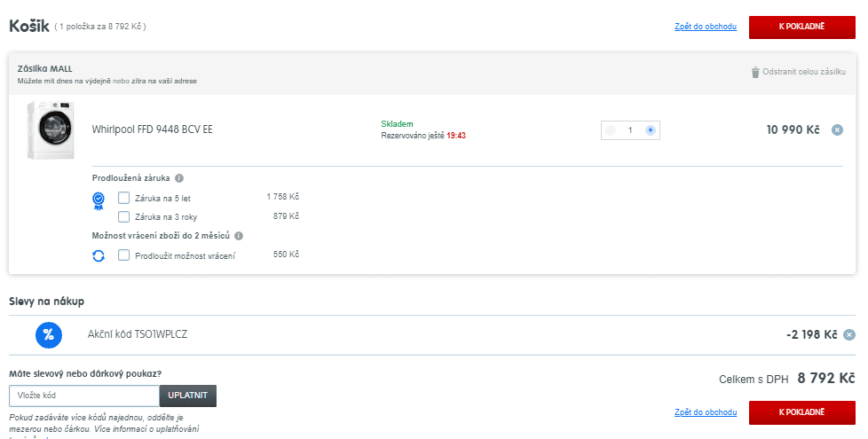The width and height of the screenshot is (868, 439).
Task: Enable Prodloužit možnost vrácení checkbox
Action: [x=124, y=255]
